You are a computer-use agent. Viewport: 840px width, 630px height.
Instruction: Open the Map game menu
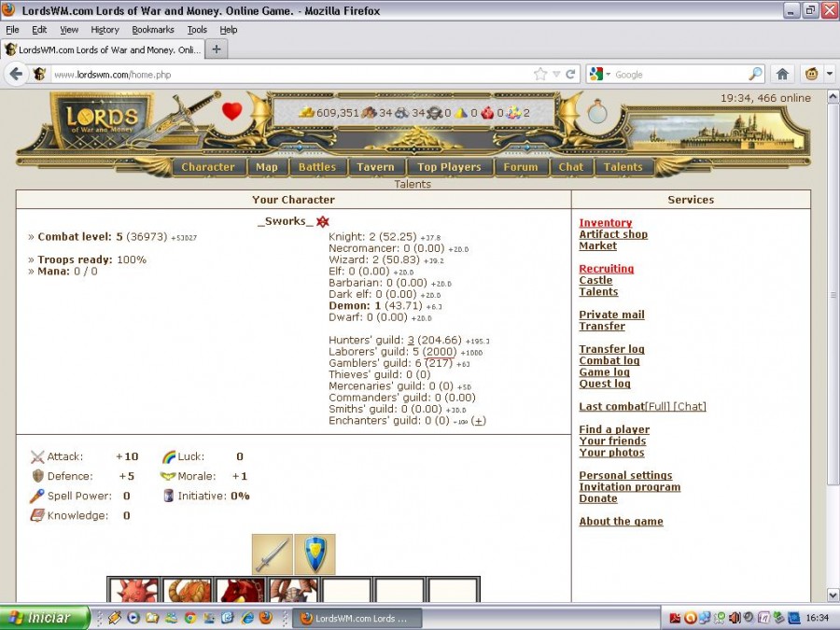[x=267, y=167]
